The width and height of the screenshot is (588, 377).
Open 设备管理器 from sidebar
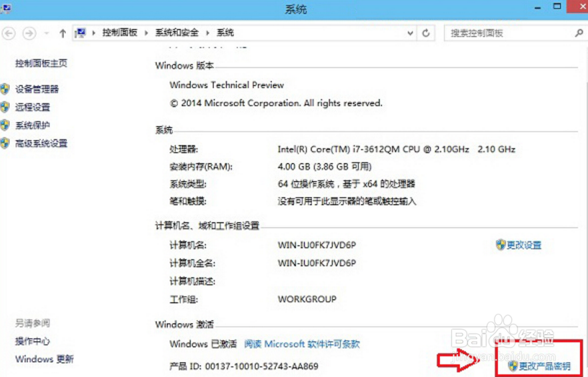click(37, 89)
